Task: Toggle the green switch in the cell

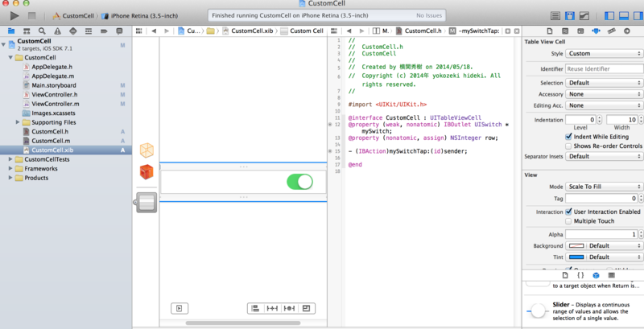Action: pyautogui.click(x=299, y=182)
